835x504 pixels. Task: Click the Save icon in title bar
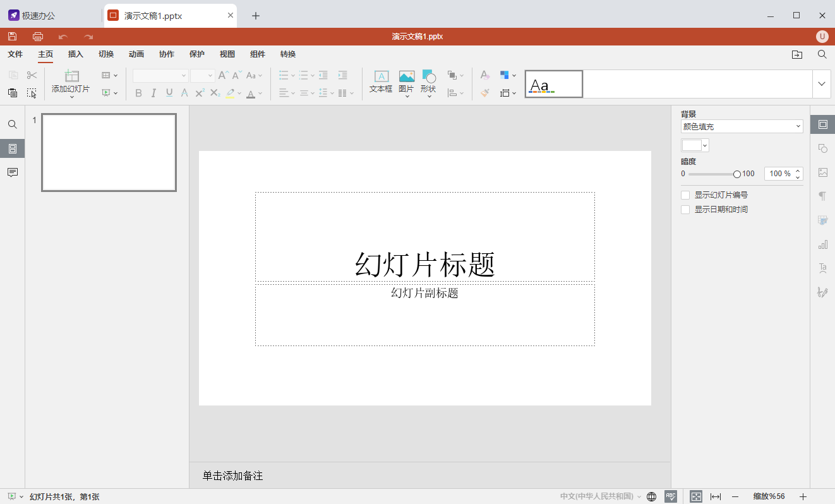pos(13,37)
